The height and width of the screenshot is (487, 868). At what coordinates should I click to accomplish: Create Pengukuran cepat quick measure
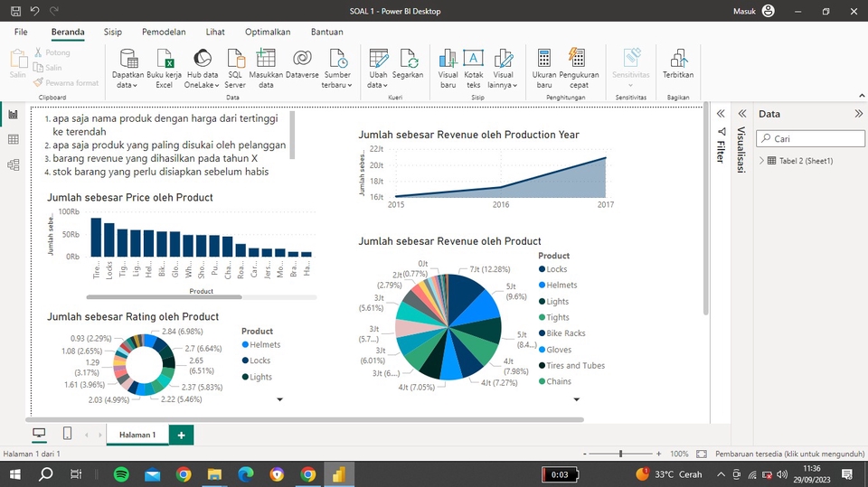pyautogui.click(x=579, y=68)
